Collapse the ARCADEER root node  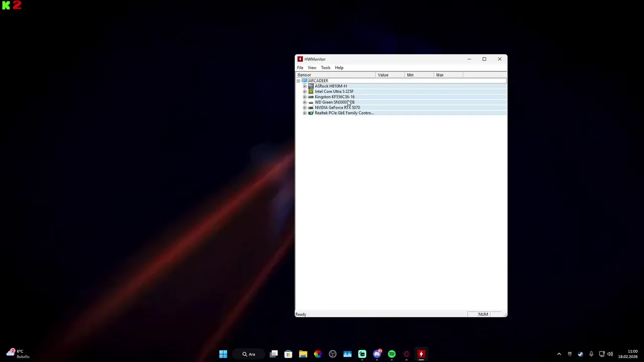[x=298, y=80]
